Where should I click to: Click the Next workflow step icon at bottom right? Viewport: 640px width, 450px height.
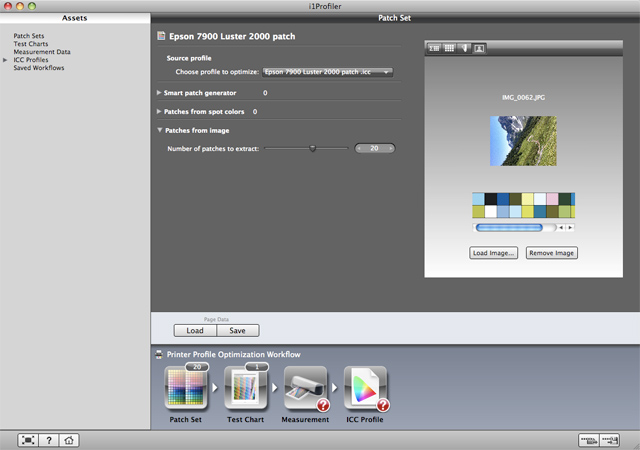click(x=609, y=440)
